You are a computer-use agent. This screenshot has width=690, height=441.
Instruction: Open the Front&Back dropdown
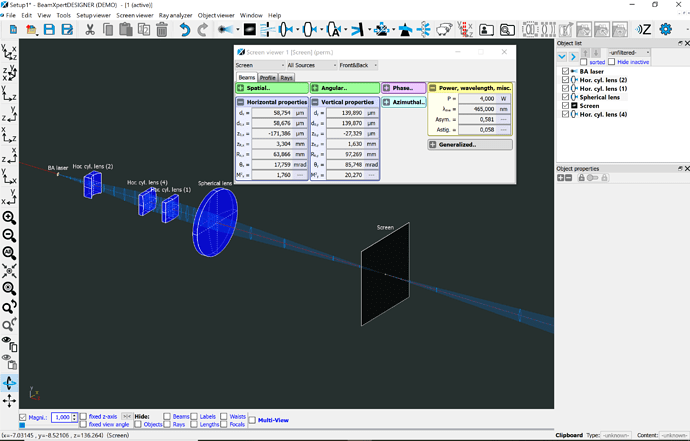pyautogui.click(x=360, y=65)
